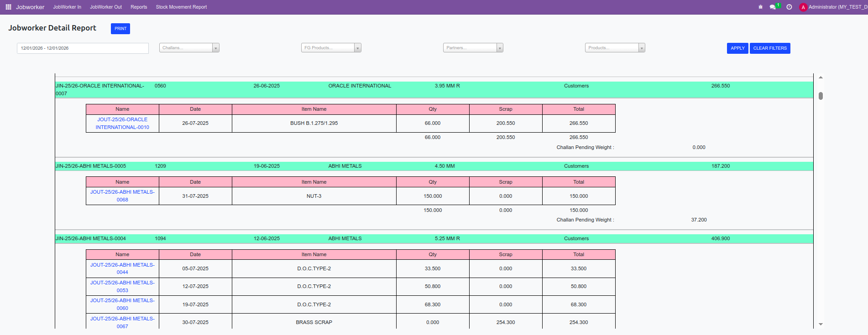Image resolution: width=868 pixels, height=335 pixels.
Task: Open the JOUT-25/26-ORACLE INTERNATIONAL-0010 link
Action: pos(122,124)
